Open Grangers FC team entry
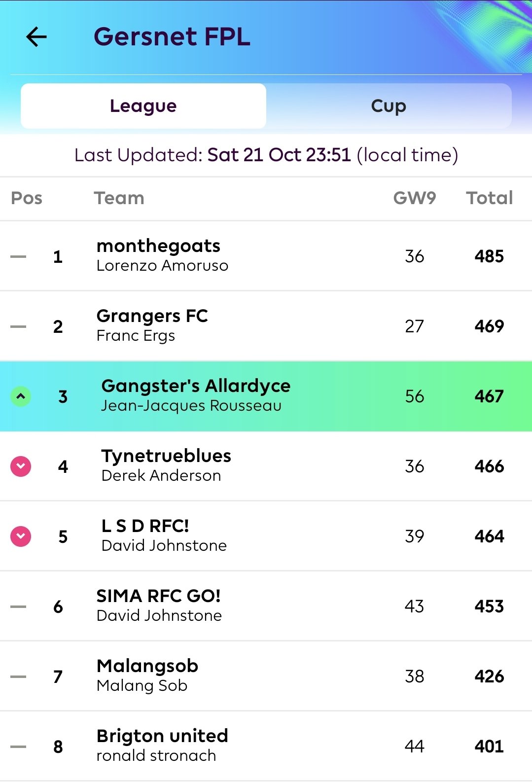532x783 pixels. coord(266,326)
